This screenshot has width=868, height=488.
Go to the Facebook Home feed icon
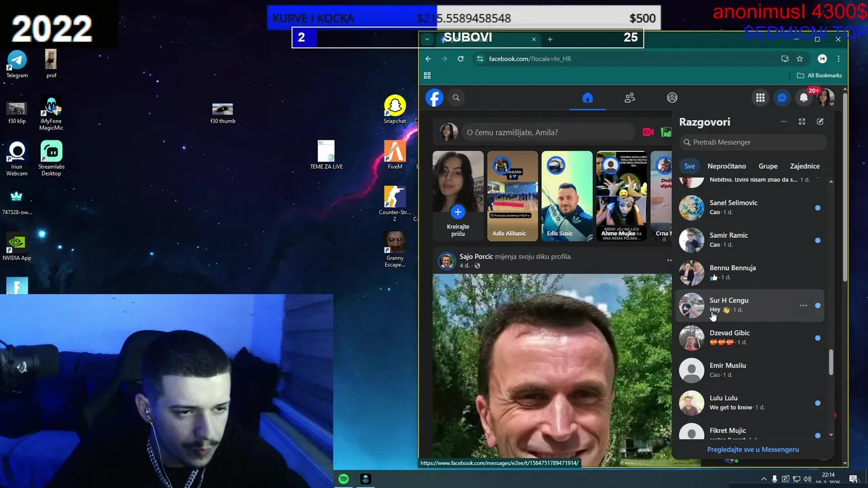[588, 98]
